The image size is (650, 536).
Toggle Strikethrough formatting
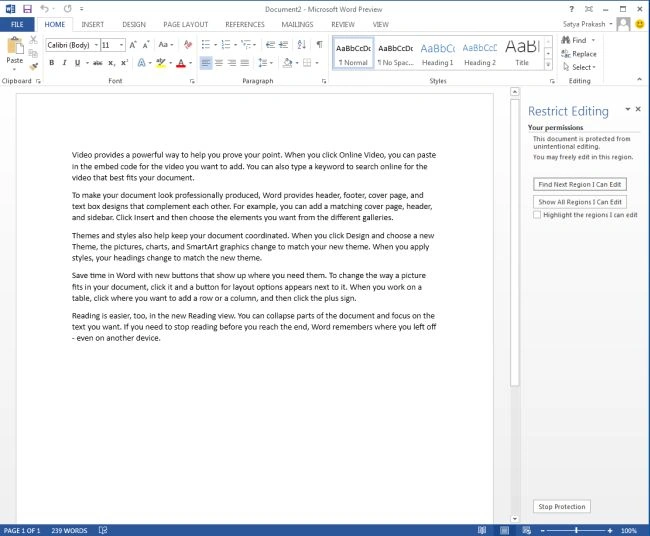tap(98, 63)
